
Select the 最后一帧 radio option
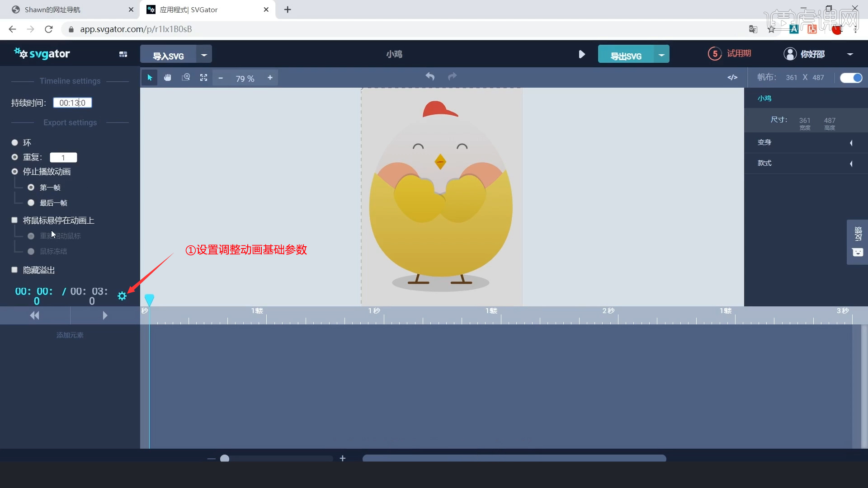[31, 202]
